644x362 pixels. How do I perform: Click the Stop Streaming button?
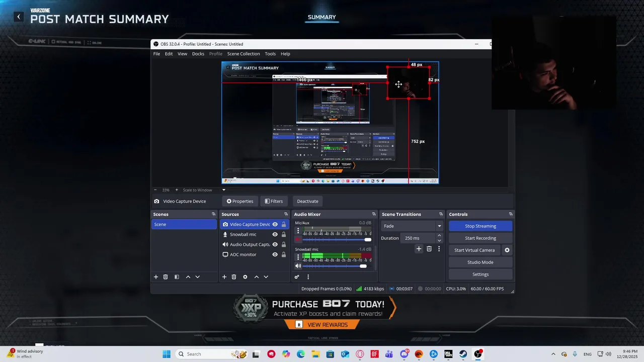pyautogui.click(x=480, y=226)
